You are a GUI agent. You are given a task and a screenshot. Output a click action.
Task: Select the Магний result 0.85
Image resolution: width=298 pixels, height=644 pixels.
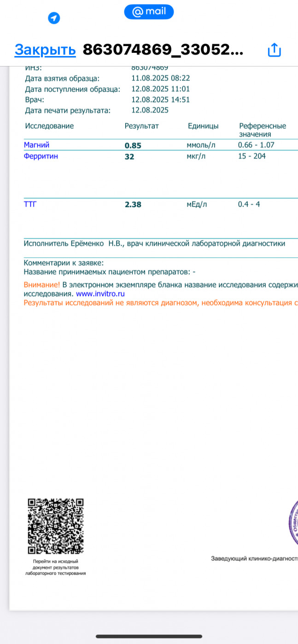(x=133, y=145)
